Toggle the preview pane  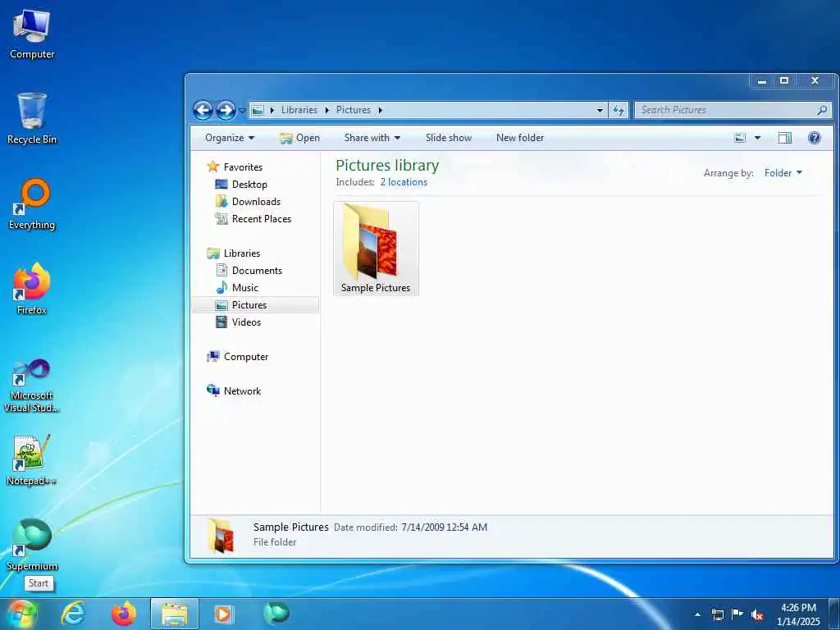(x=785, y=138)
